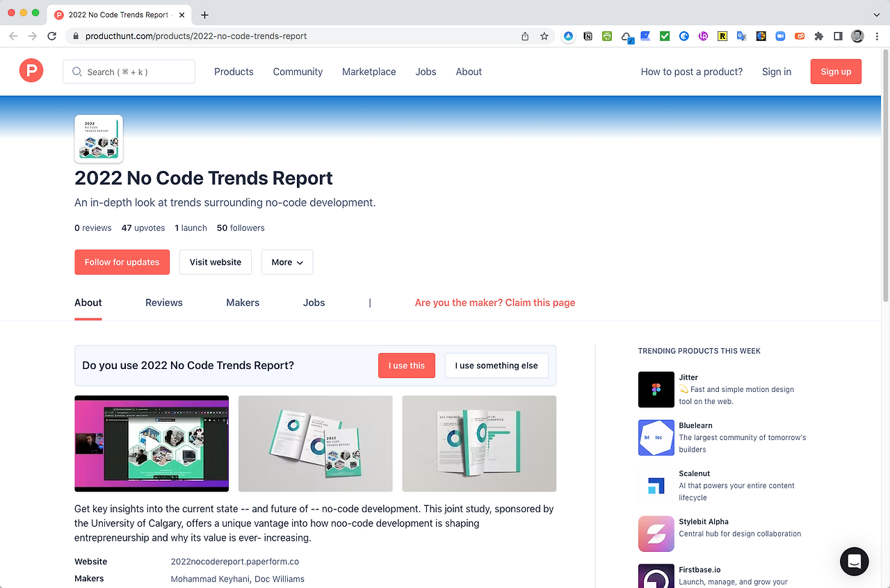Image resolution: width=890 pixels, height=588 pixels.
Task: Open the cloud checkmark extension
Action: pyautogui.click(x=626, y=37)
